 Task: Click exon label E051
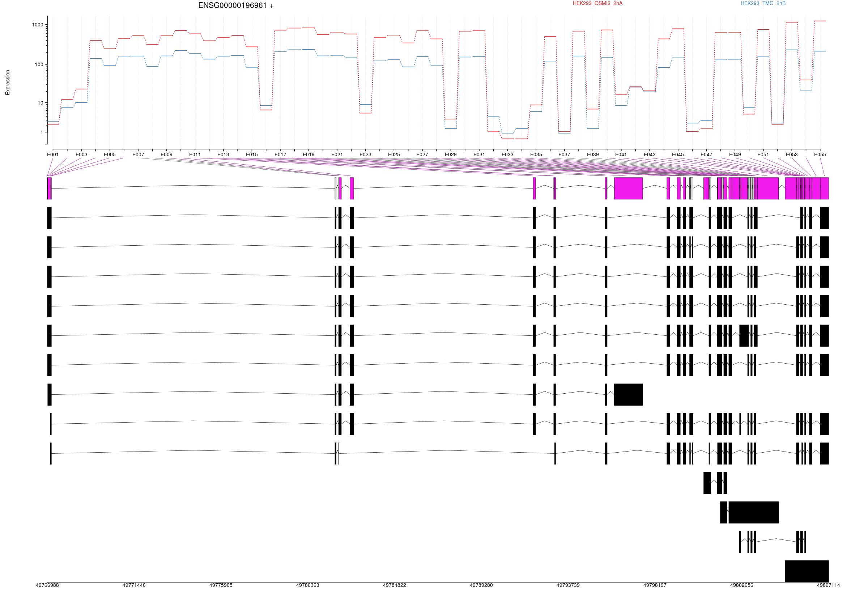(x=763, y=154)
